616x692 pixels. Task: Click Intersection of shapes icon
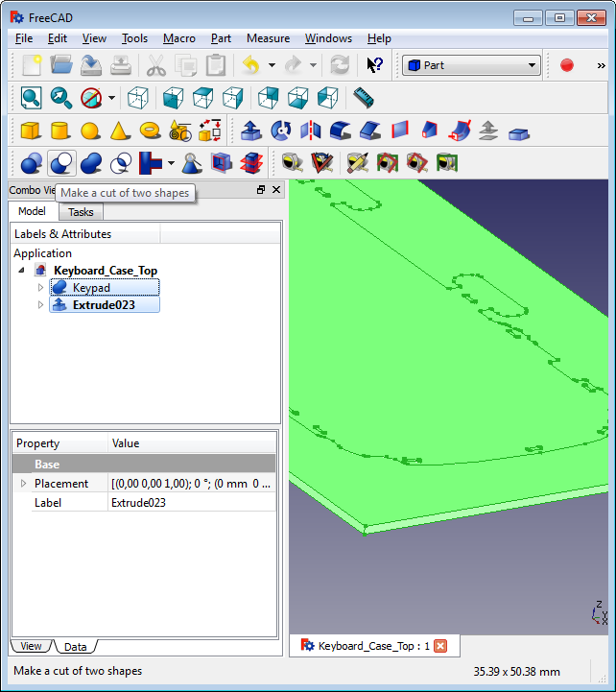coord(121,163)
